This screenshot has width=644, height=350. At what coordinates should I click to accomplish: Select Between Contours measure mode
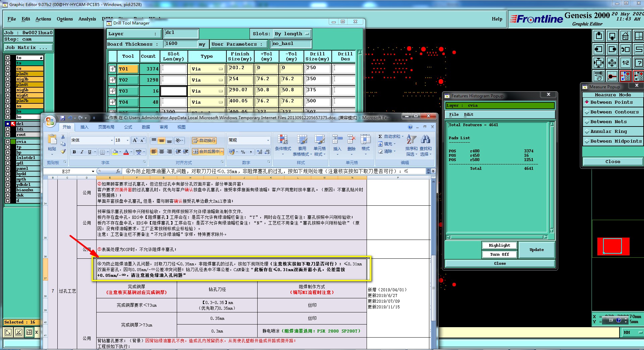(612, 112)
